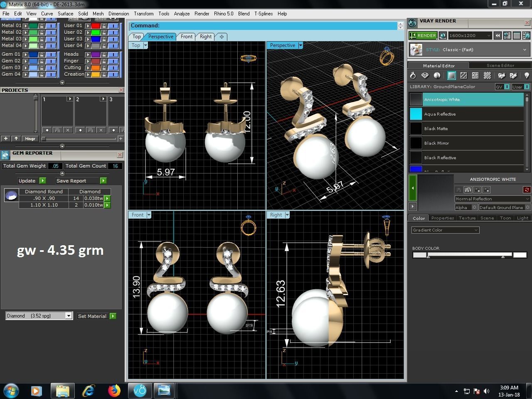Click the batch render save icon at toolbar end
The image size is (532, 399).
pyautogui.click(x=526, y=36)
